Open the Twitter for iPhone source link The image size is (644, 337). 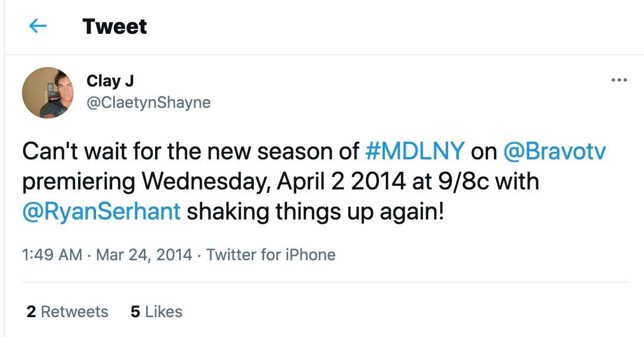271,254
